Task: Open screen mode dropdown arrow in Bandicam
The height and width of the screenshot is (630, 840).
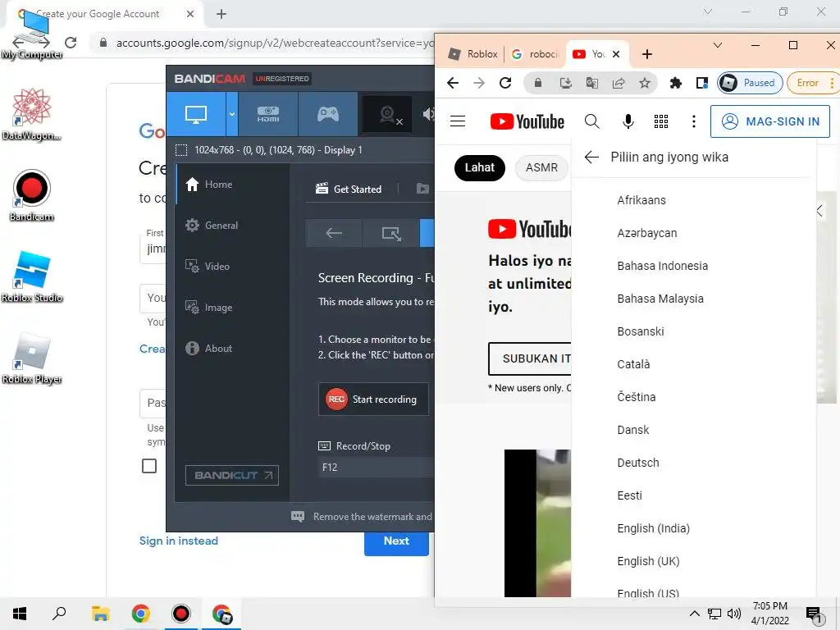Action: click(232, 113)
